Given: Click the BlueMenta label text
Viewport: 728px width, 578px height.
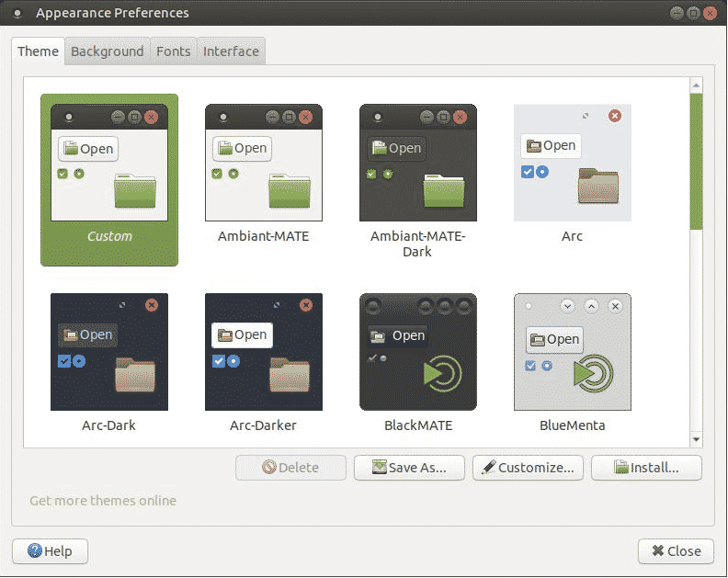Looking at the screenshot, I should 573,425.
